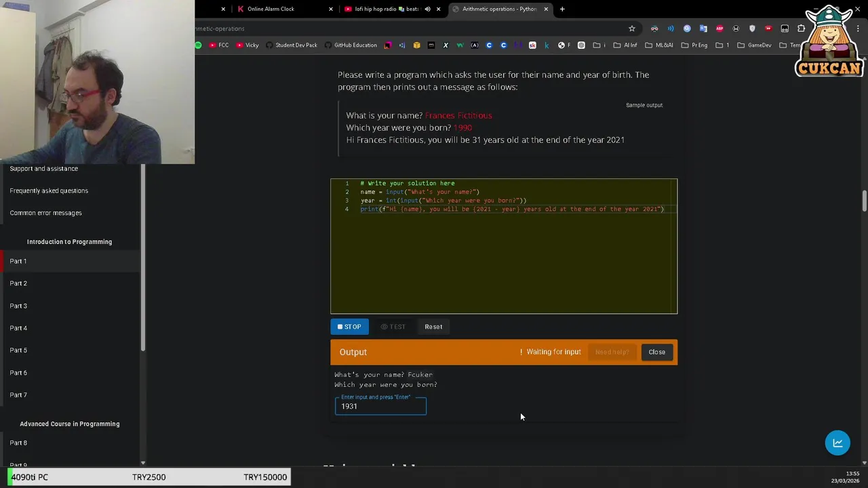Select code line 4 print statement
Image resolution: width=868 pixels, height=488 pixels.
pos(512,209)
